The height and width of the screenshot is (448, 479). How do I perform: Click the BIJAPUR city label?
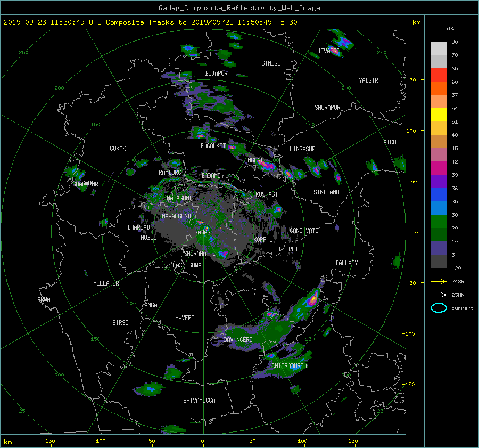pos(216,74)
